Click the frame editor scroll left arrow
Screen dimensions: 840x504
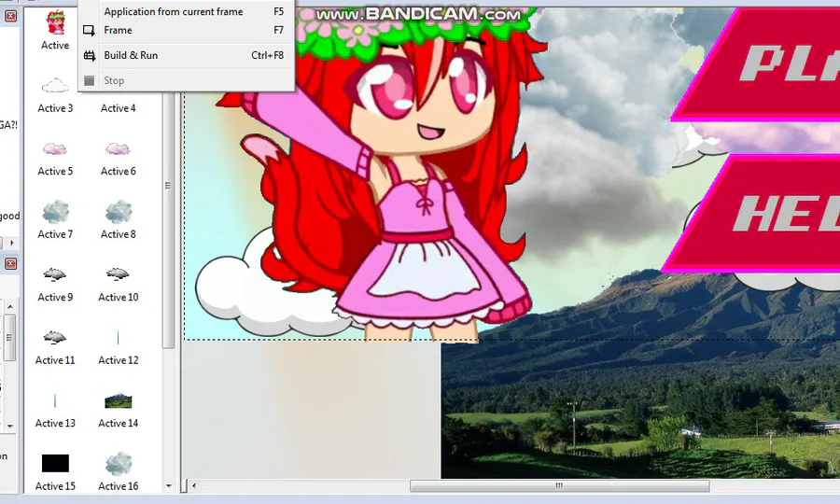click(x=194, y=485)
